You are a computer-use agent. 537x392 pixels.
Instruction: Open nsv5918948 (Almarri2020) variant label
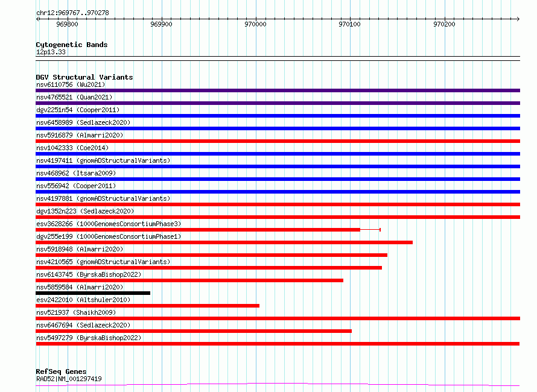coord(80,249)
